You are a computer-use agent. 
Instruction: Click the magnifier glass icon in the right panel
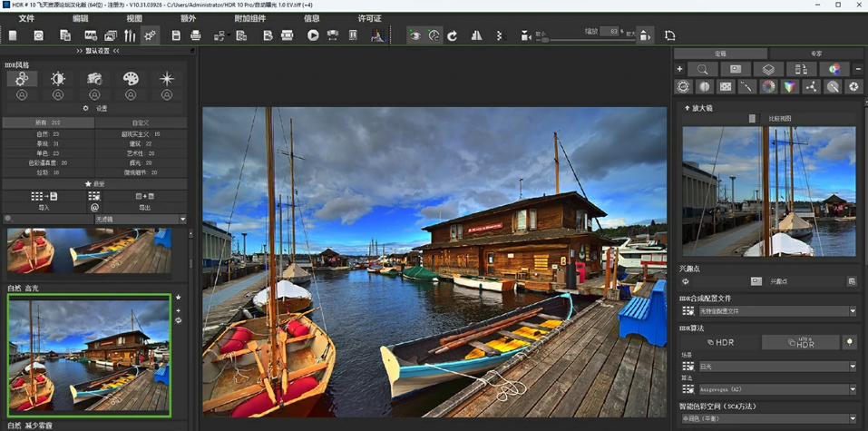click(x=703, y=69)
